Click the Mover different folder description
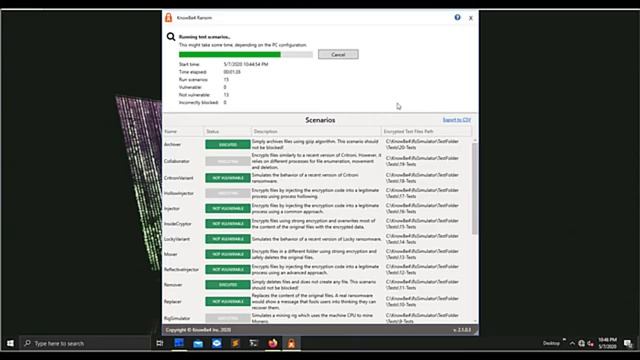 (314, 254)
